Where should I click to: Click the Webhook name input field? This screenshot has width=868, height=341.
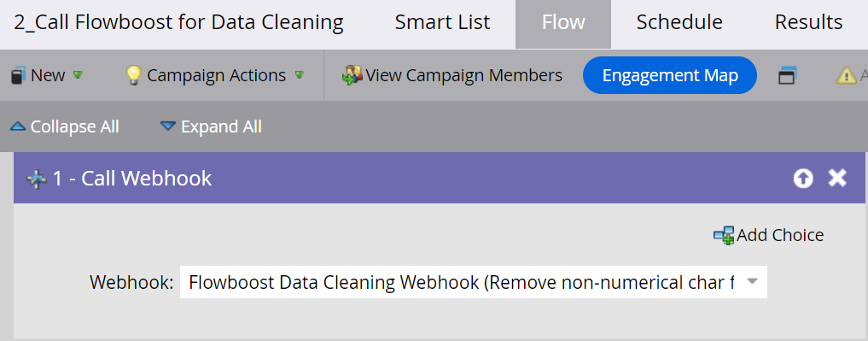click(x=474, y=282)
